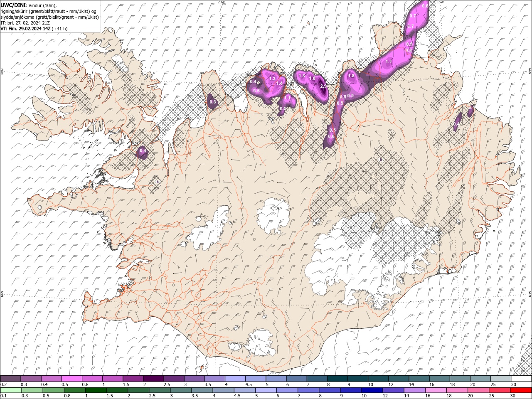Pick the rain legend swatch between 20 and 25
The height and width of the screenshot is (399, 532).
pyautogui.click(x=478, y=390)
